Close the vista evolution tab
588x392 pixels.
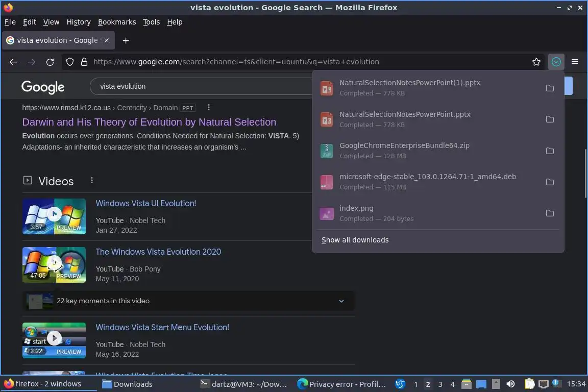click(x=107, y=40)
